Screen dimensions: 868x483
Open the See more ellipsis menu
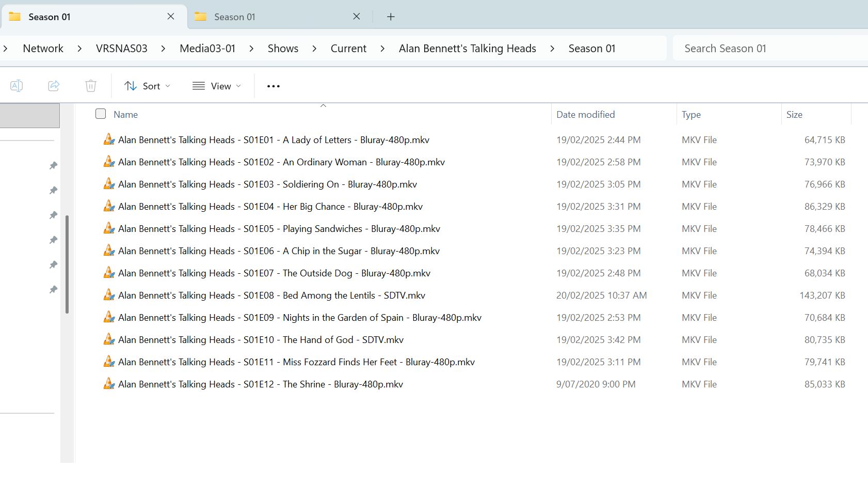[274, 86]
